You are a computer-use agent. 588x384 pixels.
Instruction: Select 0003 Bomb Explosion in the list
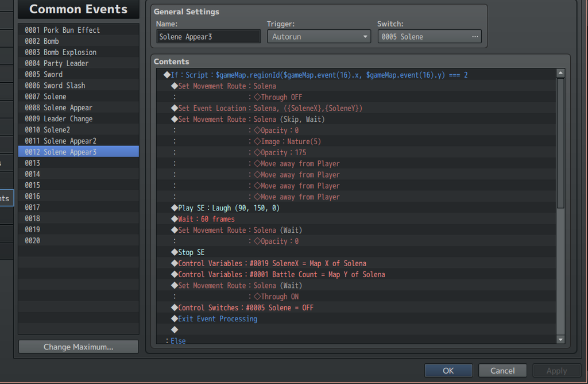(x=69, y=52)
